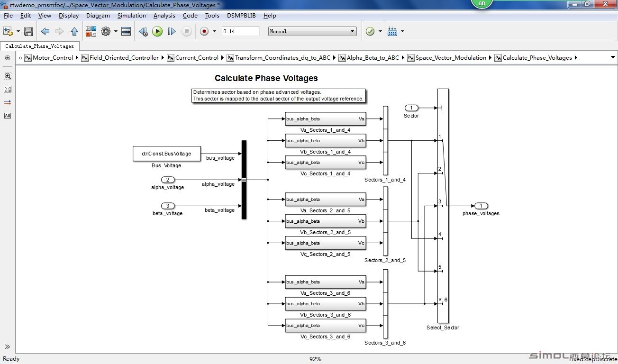Open the Analysis menu
Viewport: 618px width, 364px height.
click(x=164, y=16)
